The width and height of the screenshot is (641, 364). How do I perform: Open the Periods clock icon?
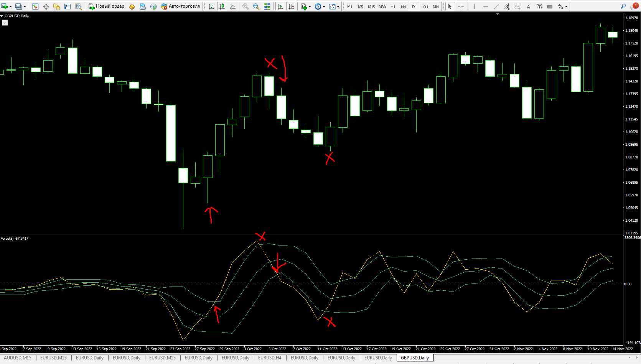point(318,7)
